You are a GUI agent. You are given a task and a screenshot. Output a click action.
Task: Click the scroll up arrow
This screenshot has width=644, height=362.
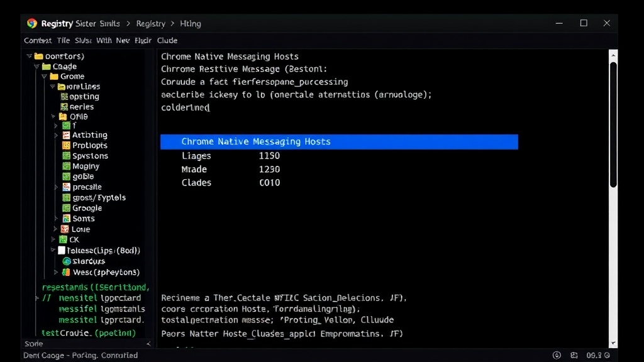613,55
